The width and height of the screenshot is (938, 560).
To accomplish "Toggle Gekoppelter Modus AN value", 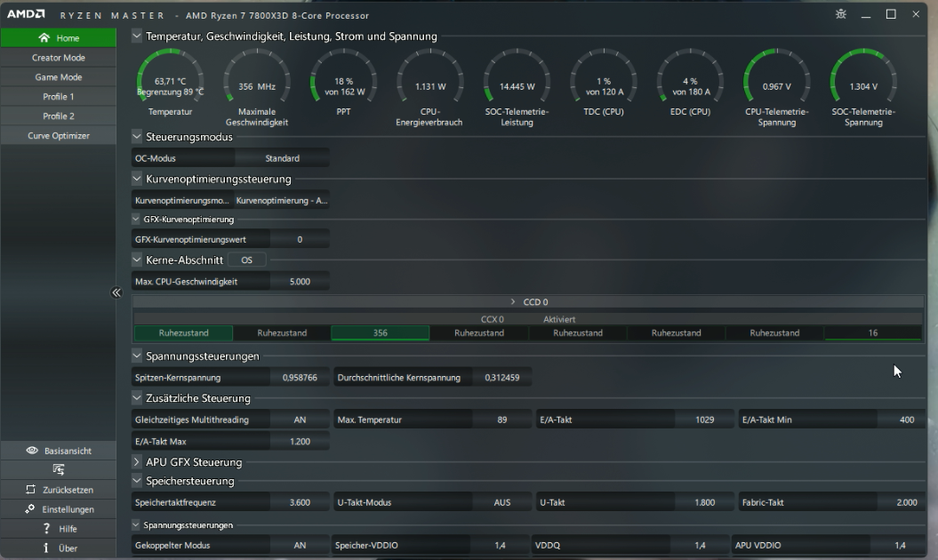I will [x=300, y=545].
